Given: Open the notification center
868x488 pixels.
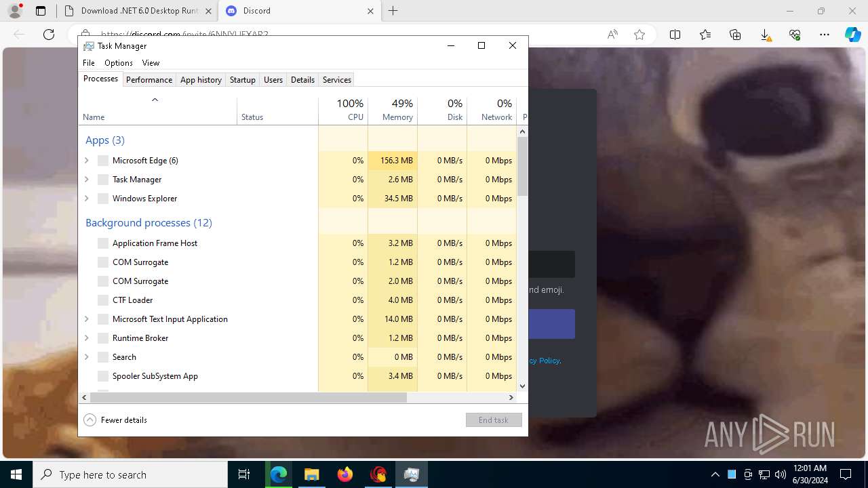Looking at the screenshot, I should (846, 474).
